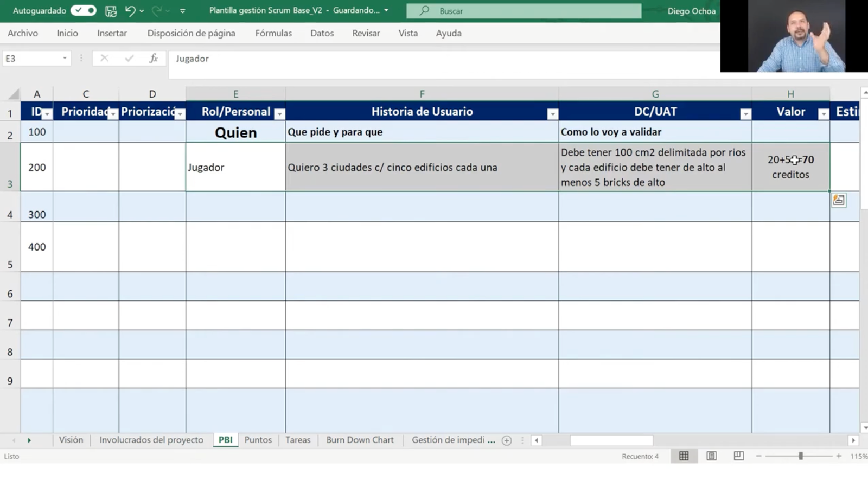Add a new sheet with plus icon
868x480 pixels.
pyautogui.click(x=507, y=440)
